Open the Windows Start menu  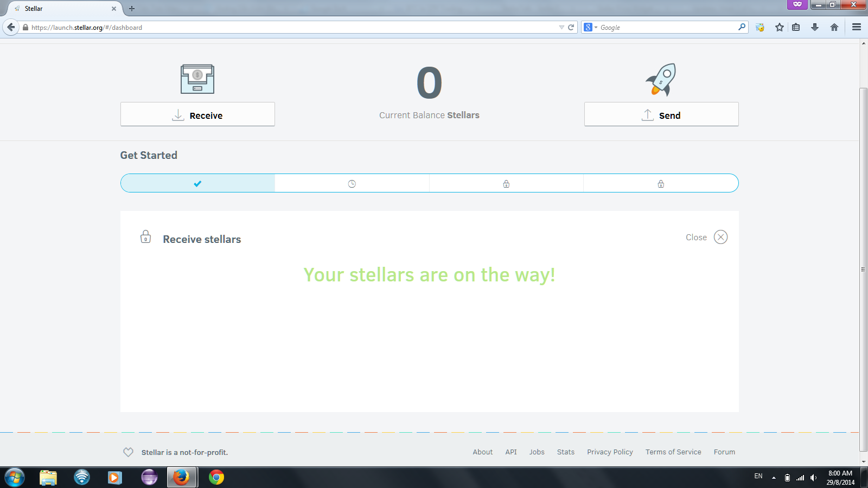(15, 477)
